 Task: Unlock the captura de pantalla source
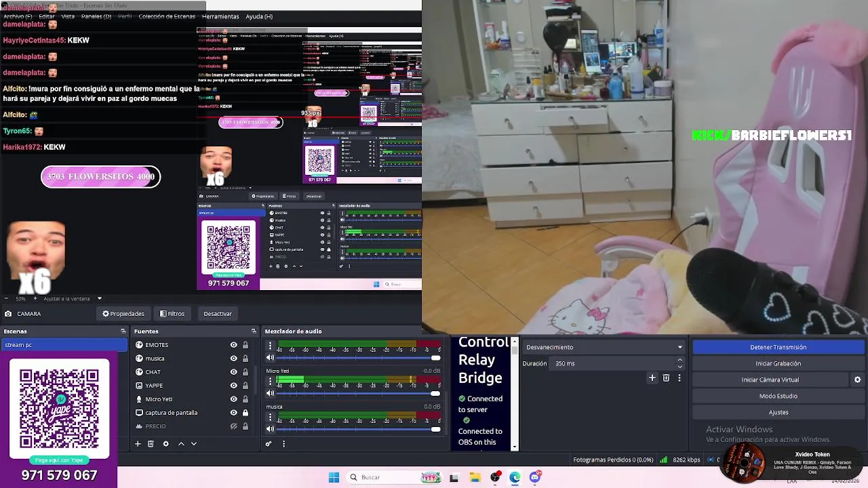(x=245, y=413)
